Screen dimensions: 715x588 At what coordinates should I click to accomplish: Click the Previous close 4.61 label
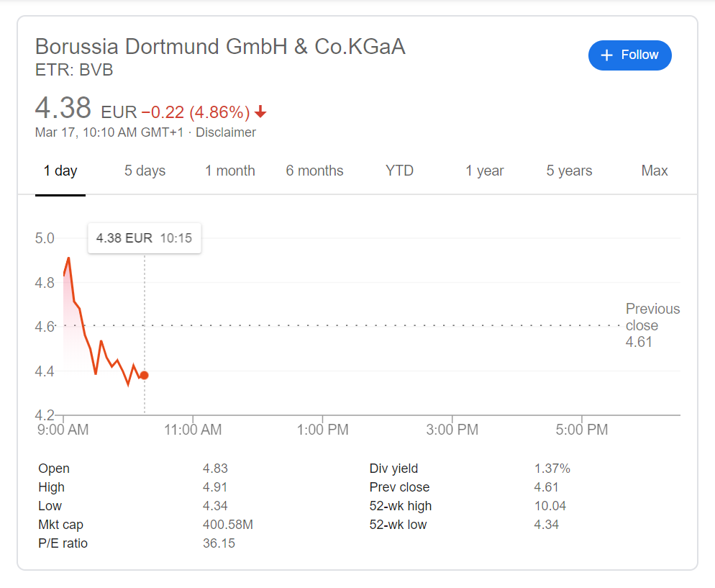click(x=652, y=325)
